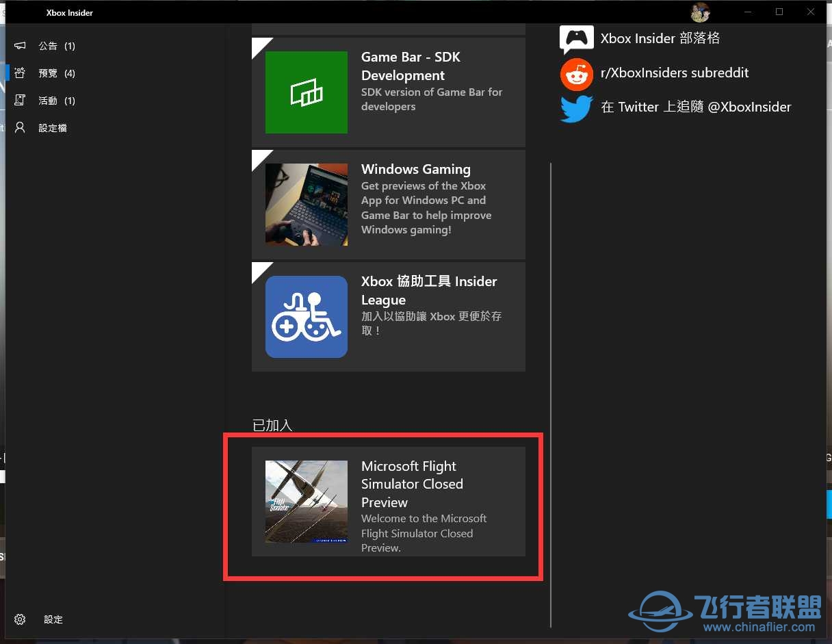The image size is (832, 644).
Task: Minimize the Xbox Insider window
Action: pos(748,12)
